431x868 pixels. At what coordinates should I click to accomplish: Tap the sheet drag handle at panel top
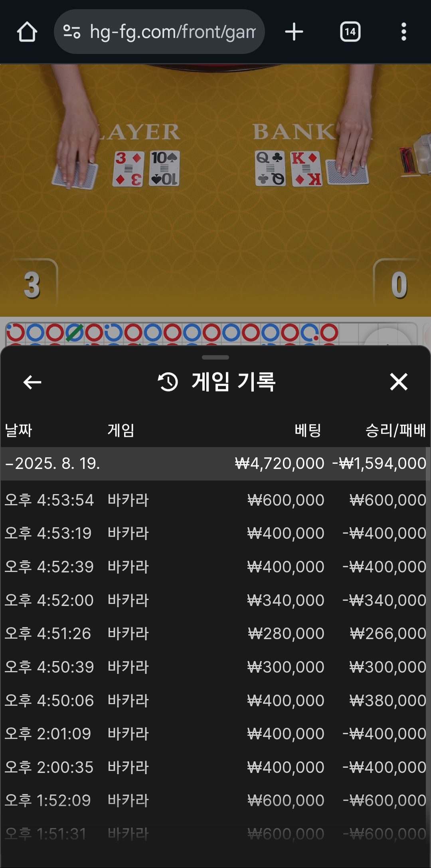coord(215,358)
